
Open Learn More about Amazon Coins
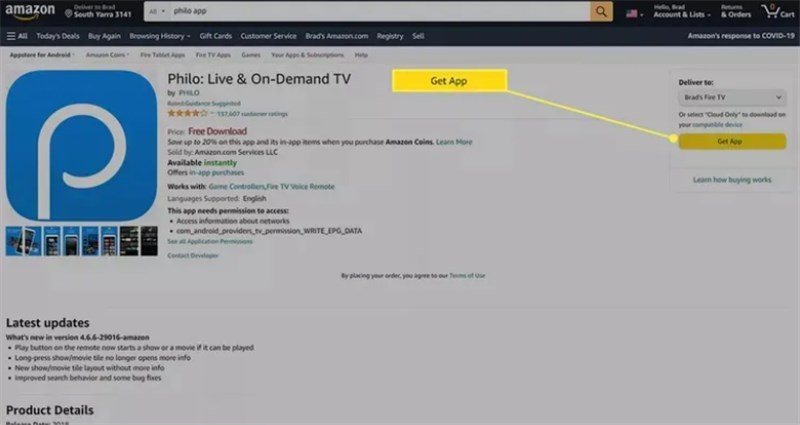click(454, 142)
